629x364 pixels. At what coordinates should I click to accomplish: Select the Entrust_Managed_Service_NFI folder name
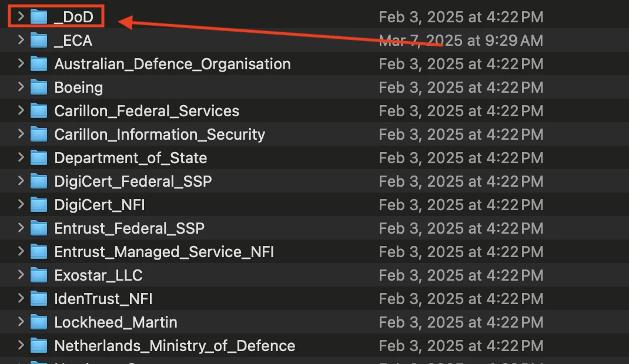[164, 252]
